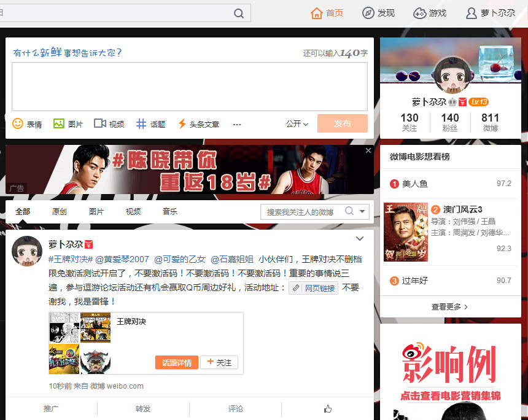Open the 网页链接 link chip in post
Screen dimensions: 528x420
pyautogui.click(x=314, y=288)
